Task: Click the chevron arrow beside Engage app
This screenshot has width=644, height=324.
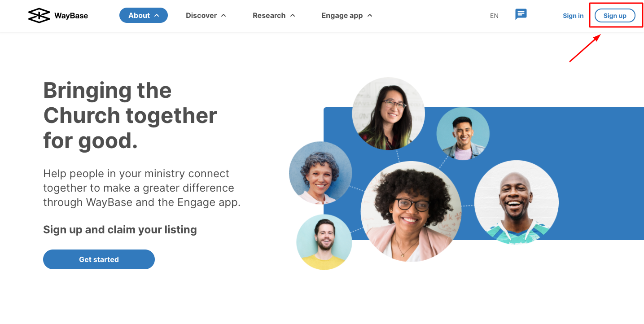Action: click(x=370, y=15)
